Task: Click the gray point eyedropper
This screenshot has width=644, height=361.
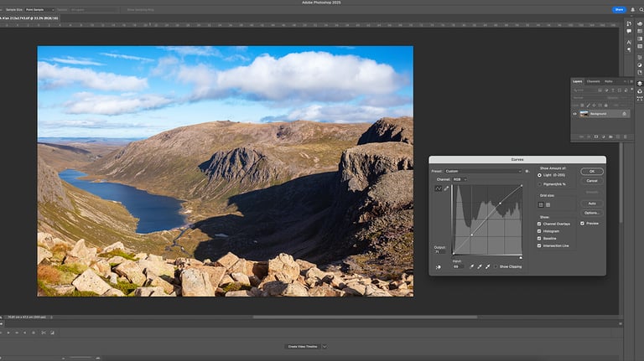Action: pyautogui.click(x=480, y=266)
